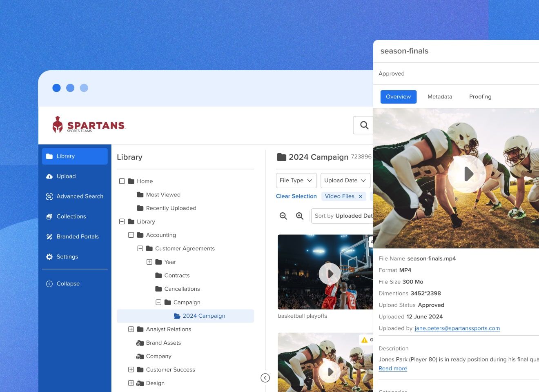The image size is (539, 392).
Task: Click the season-finals panel title
Action: (404, 51)
